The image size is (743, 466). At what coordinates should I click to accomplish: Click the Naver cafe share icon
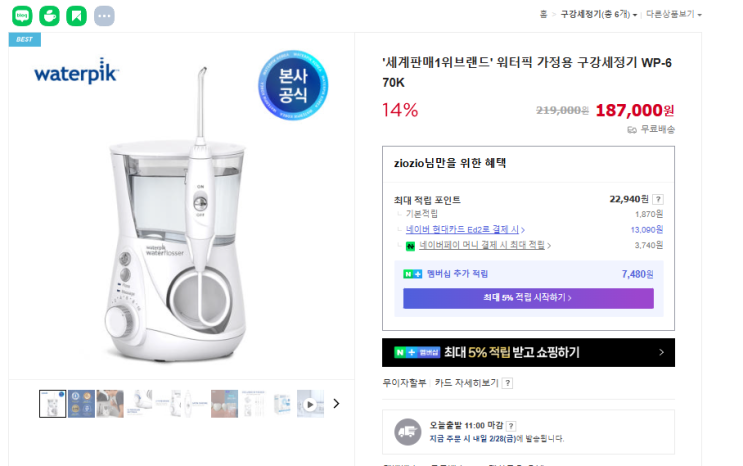click(x=49, y=15)
